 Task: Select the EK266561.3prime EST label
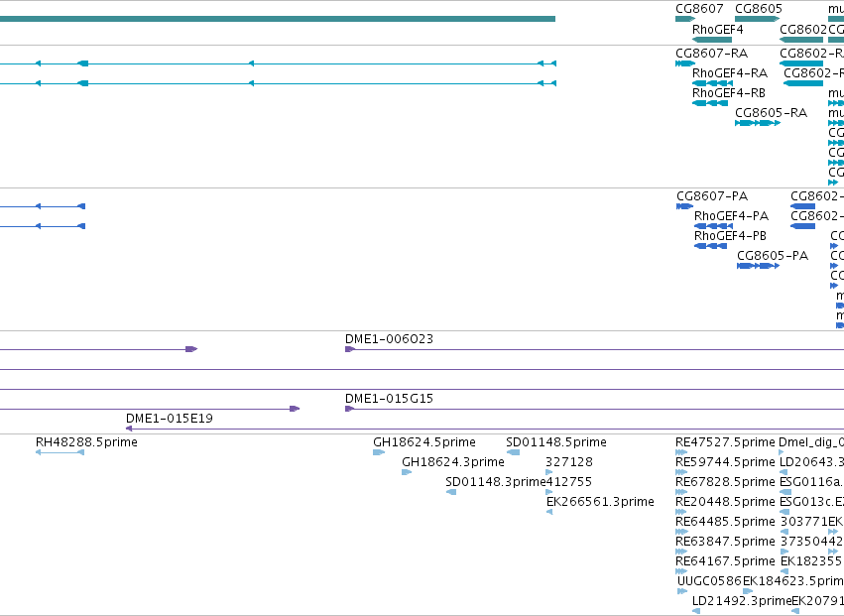click(x=600, y=502)
